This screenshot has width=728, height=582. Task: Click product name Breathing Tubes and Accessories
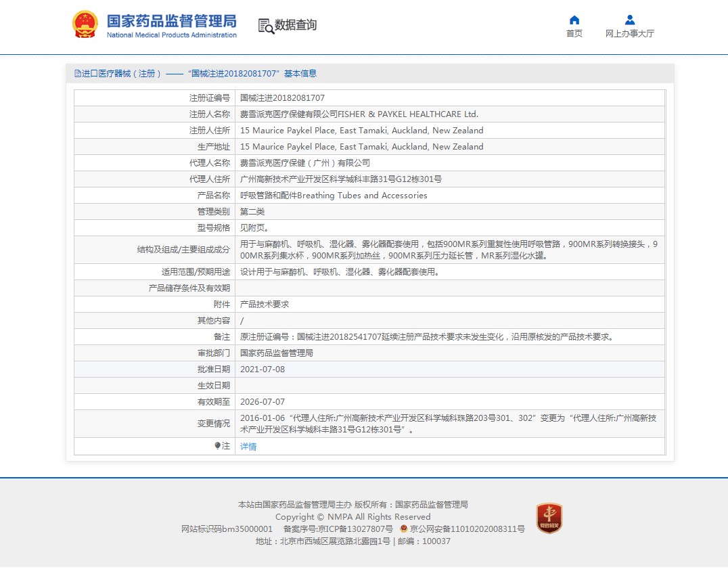[334, 196]
